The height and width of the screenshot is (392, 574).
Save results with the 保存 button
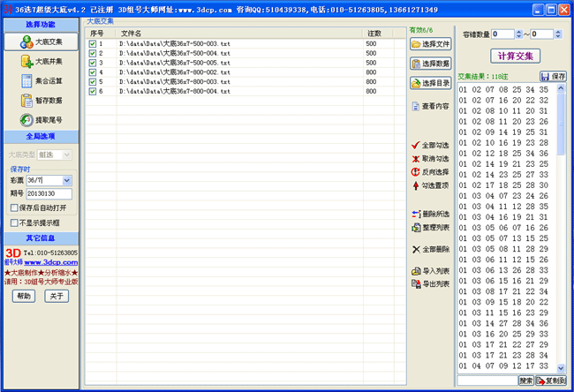click(x=553, y=77)
